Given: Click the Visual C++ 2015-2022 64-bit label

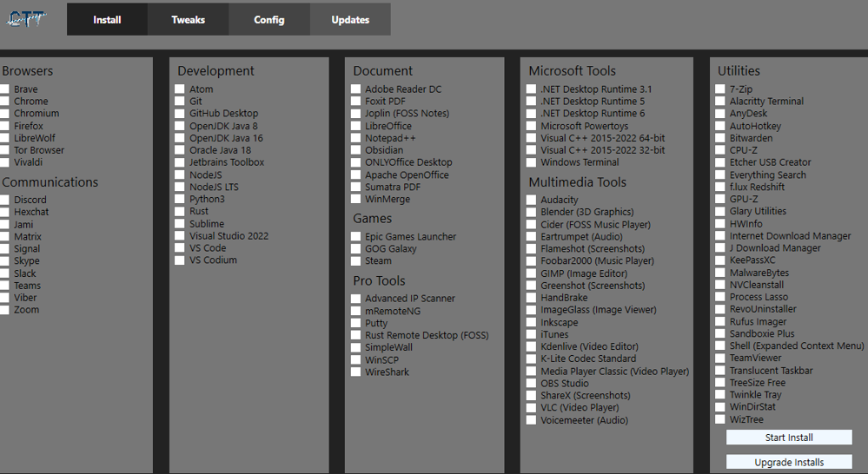Looking at the screenshot, I should (x=603, y=138).
